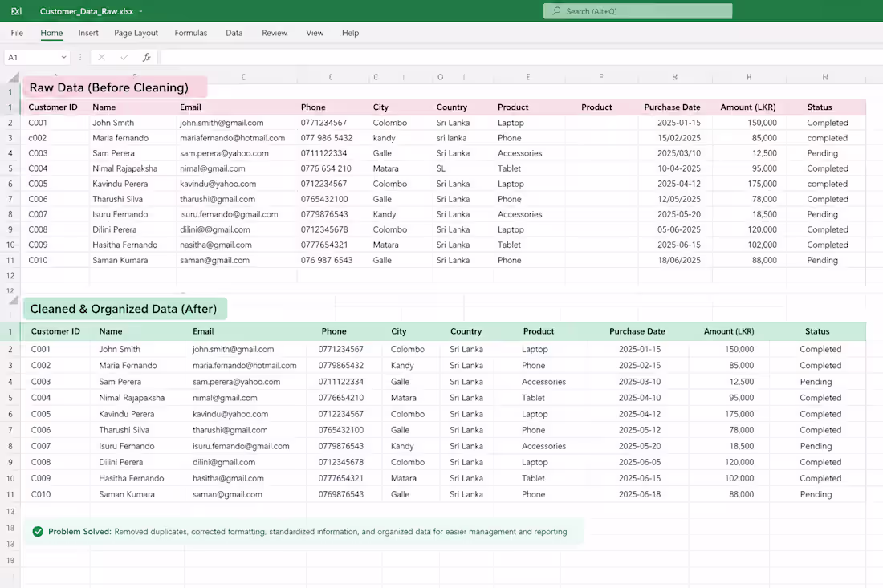The image size is (883, 588).
Task: Click the select-all corner above Raw Data
Action: 14,77
